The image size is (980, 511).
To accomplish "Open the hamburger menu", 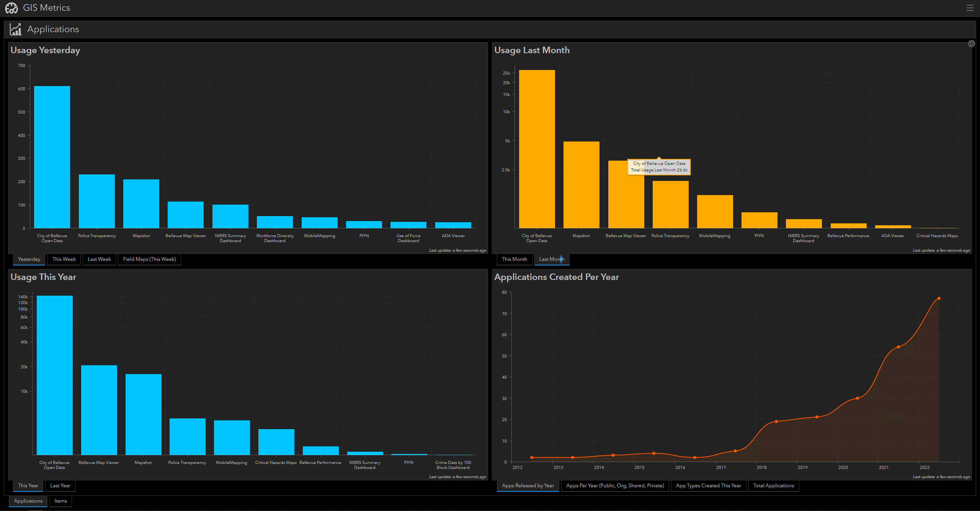I will pos(970,8).
